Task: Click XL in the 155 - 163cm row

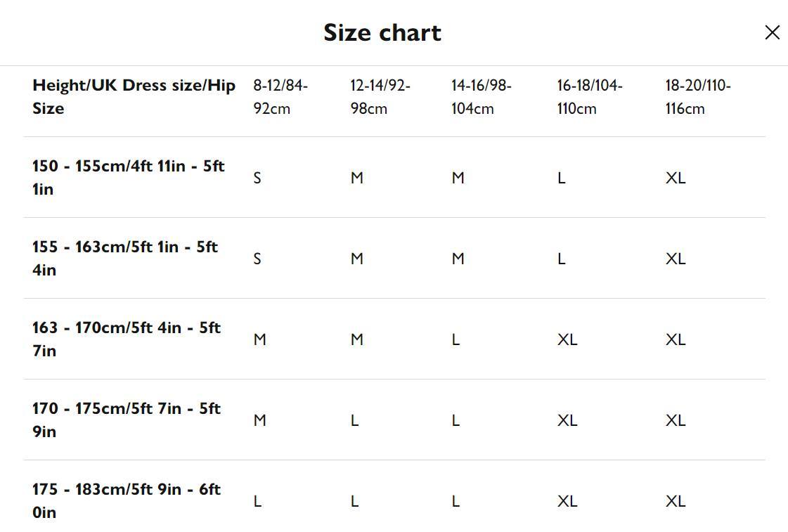Action: point(676,259)
